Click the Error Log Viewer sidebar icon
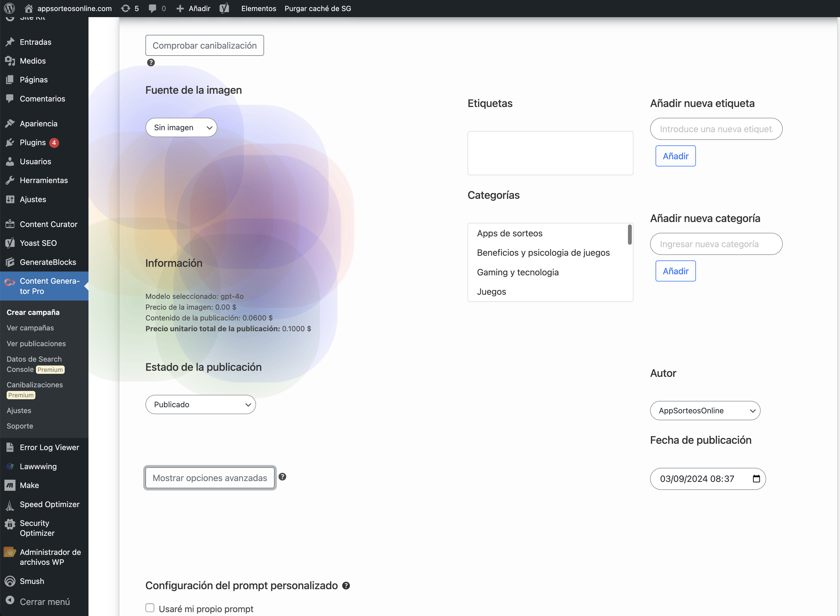Image resolution: width=840 pixels, height=616 pixels. 10,447
